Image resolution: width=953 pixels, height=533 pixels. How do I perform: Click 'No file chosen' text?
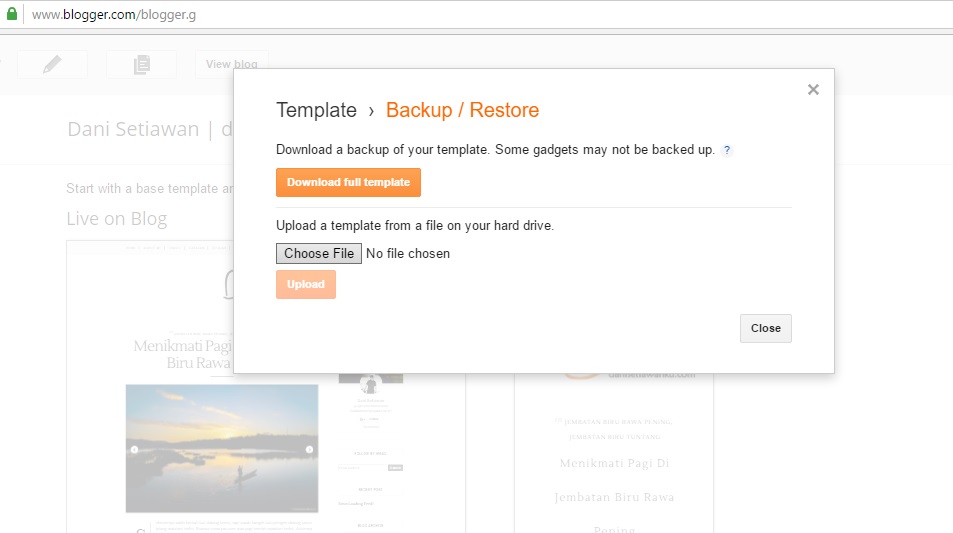point(408,253)
